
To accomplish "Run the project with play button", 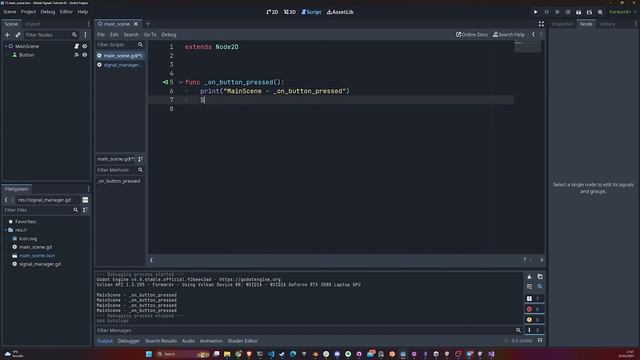I will [536, 12].
